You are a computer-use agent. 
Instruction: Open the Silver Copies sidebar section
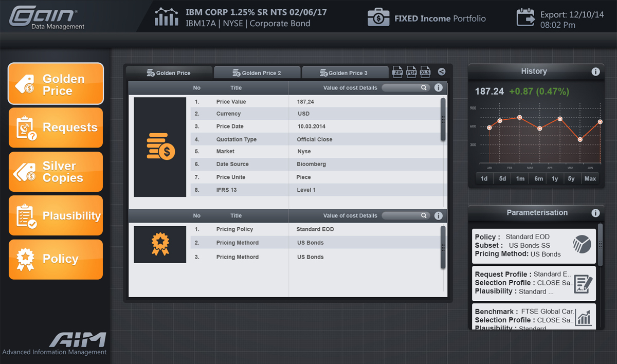pyautogui.click(x=56, y=172)
